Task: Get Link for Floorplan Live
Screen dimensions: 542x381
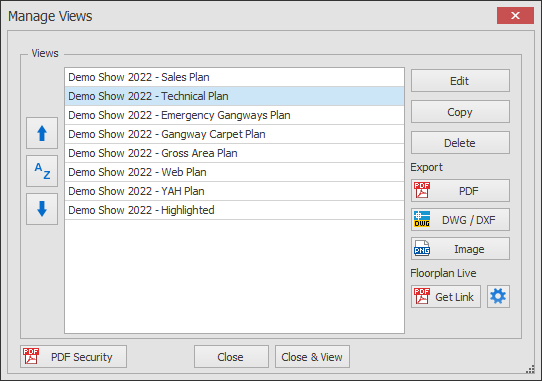Action: pos(446,297)
